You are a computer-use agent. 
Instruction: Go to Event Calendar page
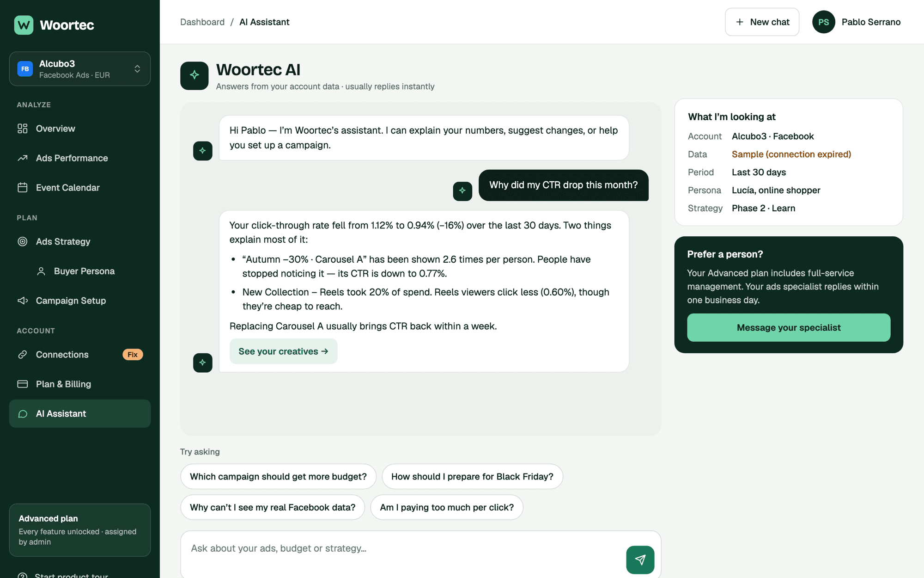tap(80, 188)
